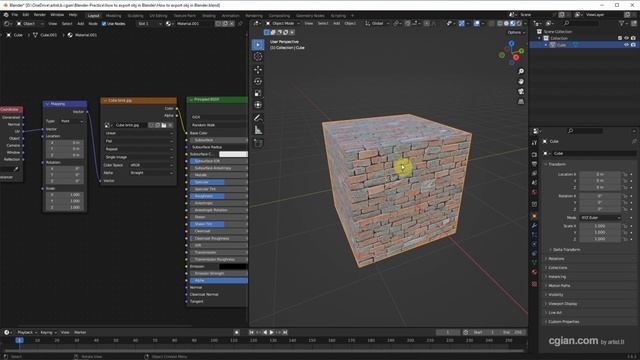Click the pan view hand icon

click(x=521, y=81)
